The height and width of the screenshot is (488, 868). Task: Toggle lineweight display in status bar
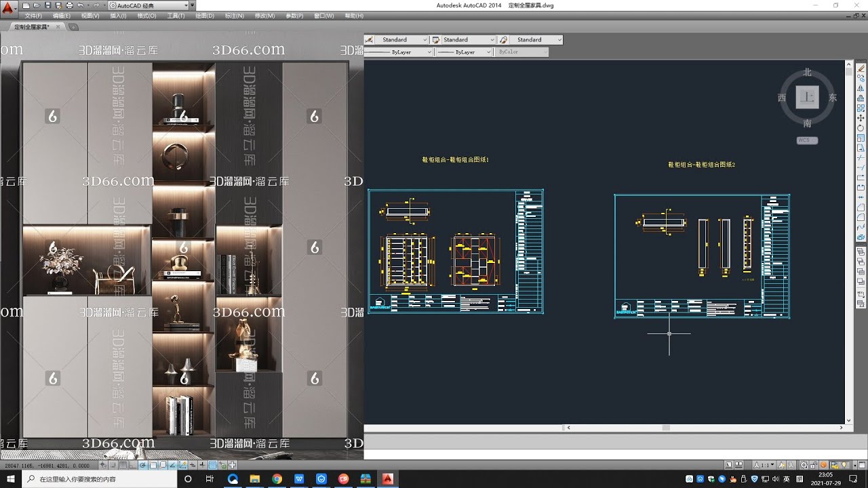tap(202, 465)
